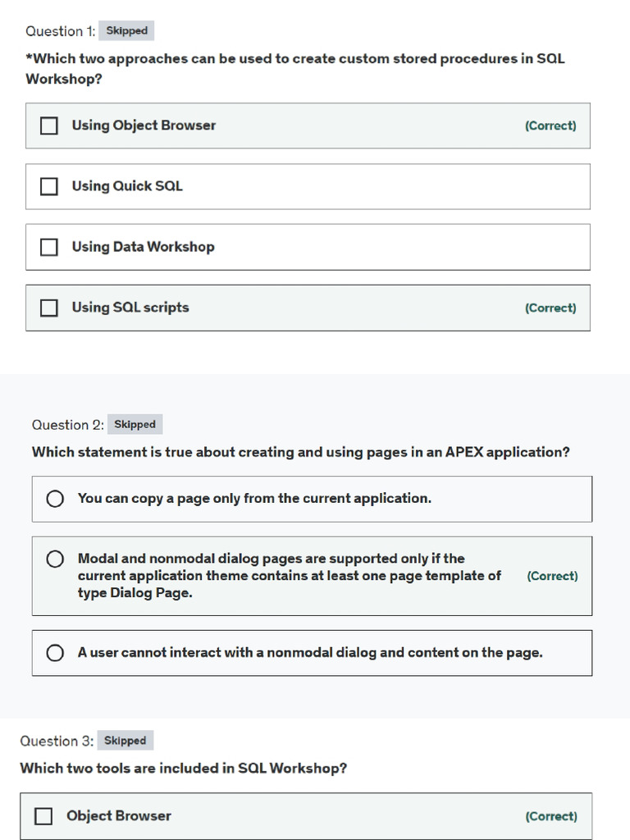Click the Skipped badge for Question 3

click(x=125, y=741)
